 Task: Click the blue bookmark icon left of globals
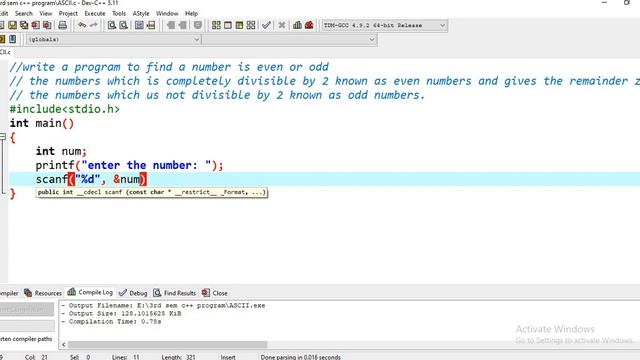[x=13, y=39]
